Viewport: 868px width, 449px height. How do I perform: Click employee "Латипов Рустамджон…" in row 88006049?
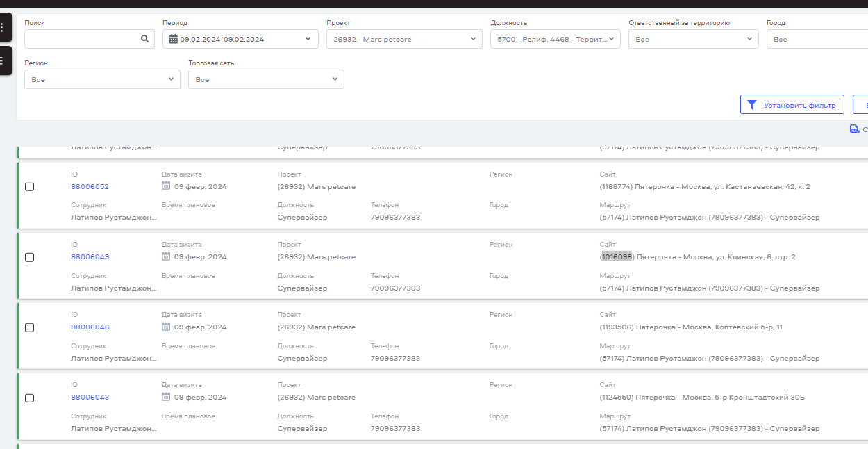[114, 288]
